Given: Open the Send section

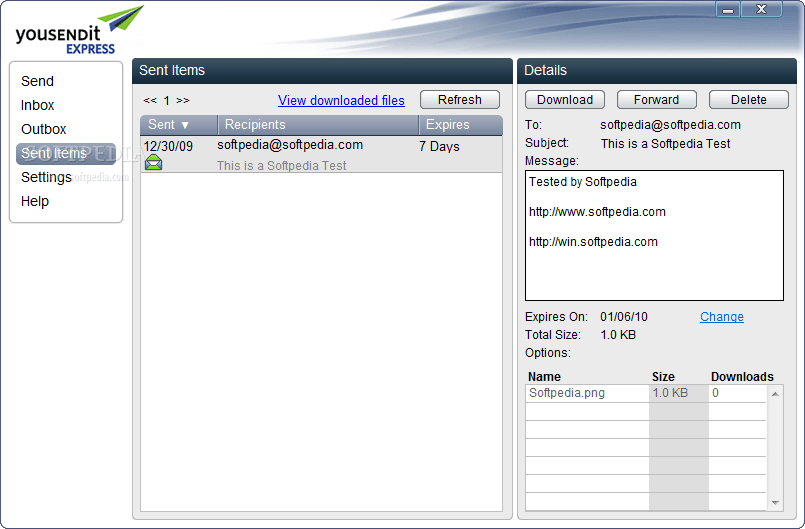Looking at the screenshot, I should [x=37, y=81].
